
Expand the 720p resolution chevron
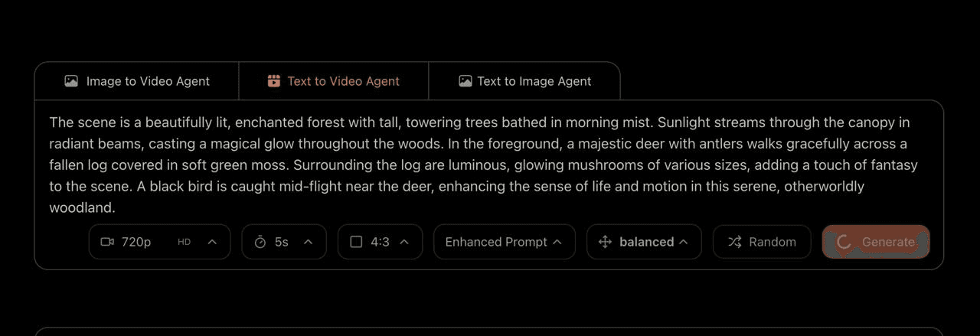coord(213,242)
